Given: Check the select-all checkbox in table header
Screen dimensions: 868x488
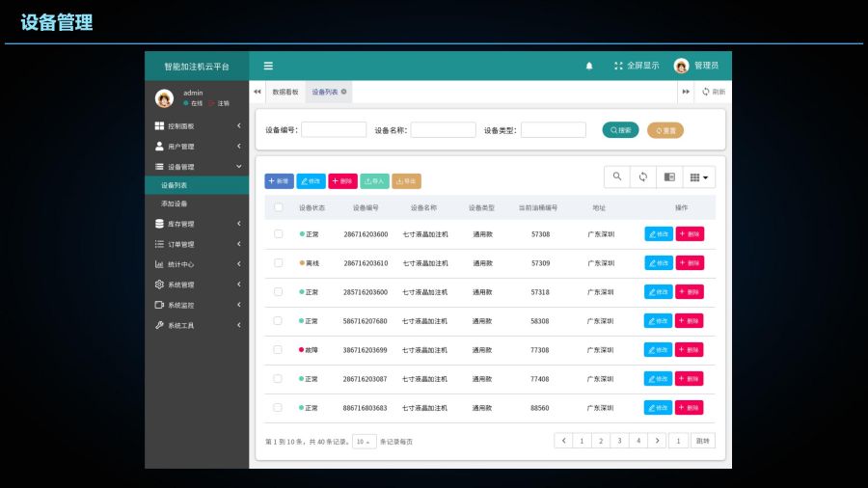Looking at the screenshot, I should tap(279, 207).
